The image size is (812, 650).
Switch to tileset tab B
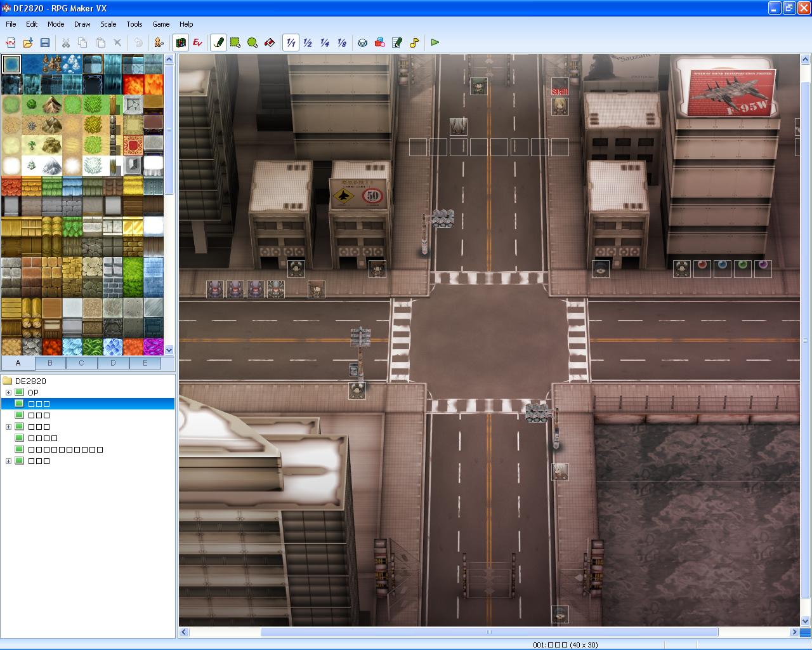[50, 363]
